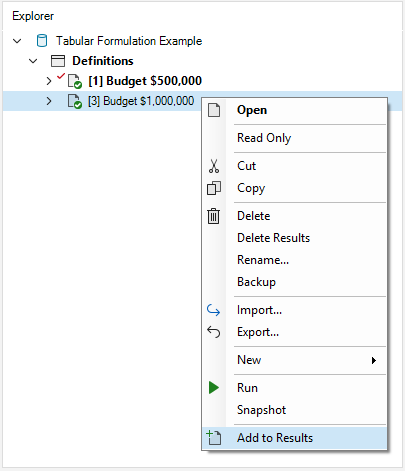Click the database icon beside Tabular Formulation Example

[42, 41]
